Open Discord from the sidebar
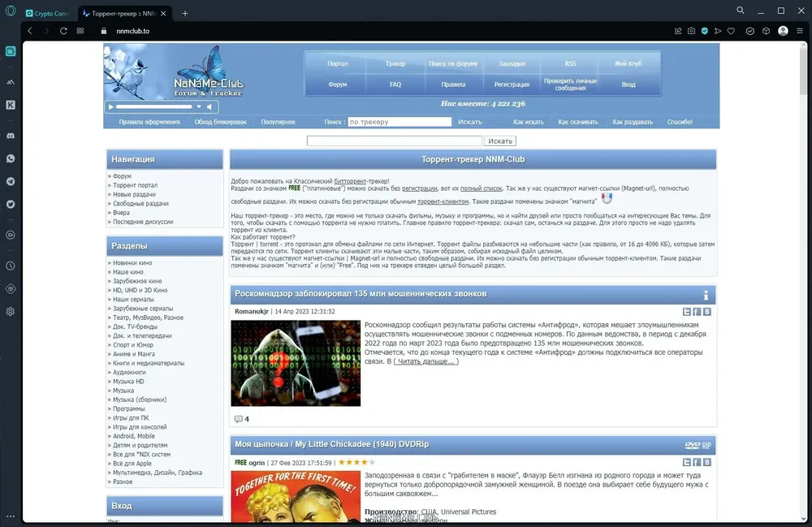The width and height of the screenshot is (812, 527). pos(11,136)
